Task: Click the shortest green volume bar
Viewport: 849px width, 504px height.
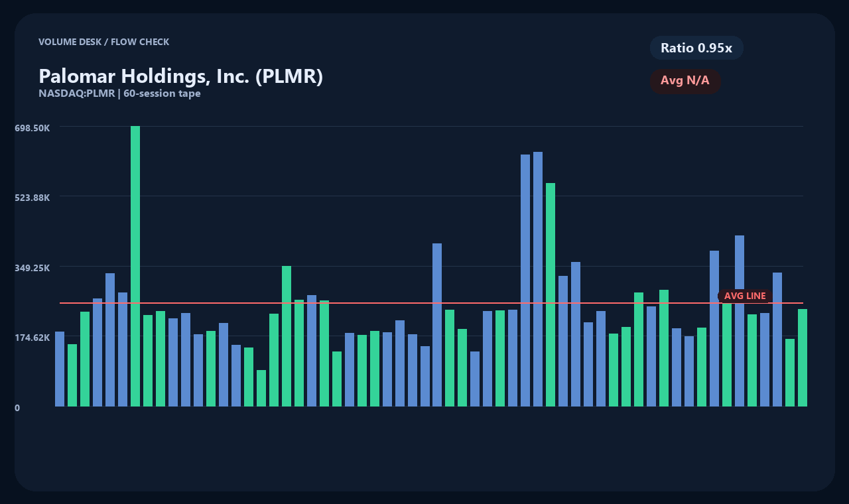Action: pos(261,388)
